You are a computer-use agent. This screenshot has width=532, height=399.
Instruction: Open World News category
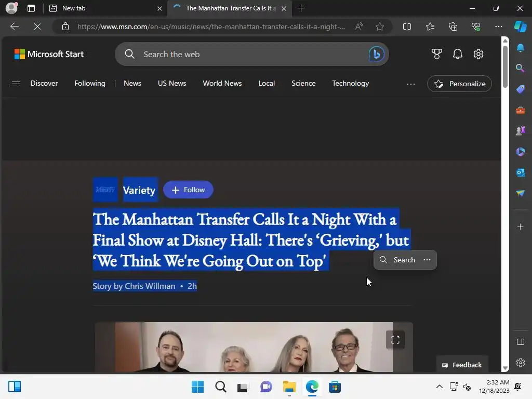click(x=222, y=84)
